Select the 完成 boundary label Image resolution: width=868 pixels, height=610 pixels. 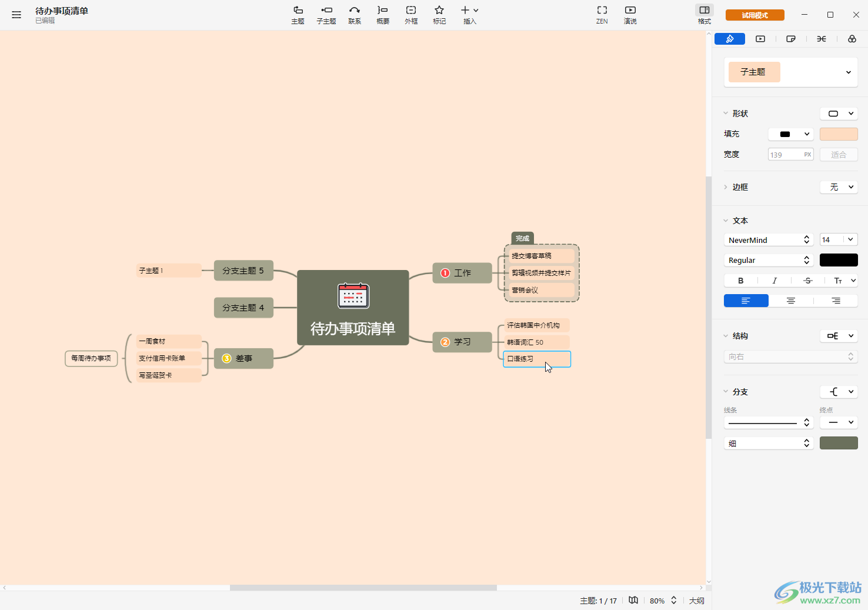coord(522,238)
